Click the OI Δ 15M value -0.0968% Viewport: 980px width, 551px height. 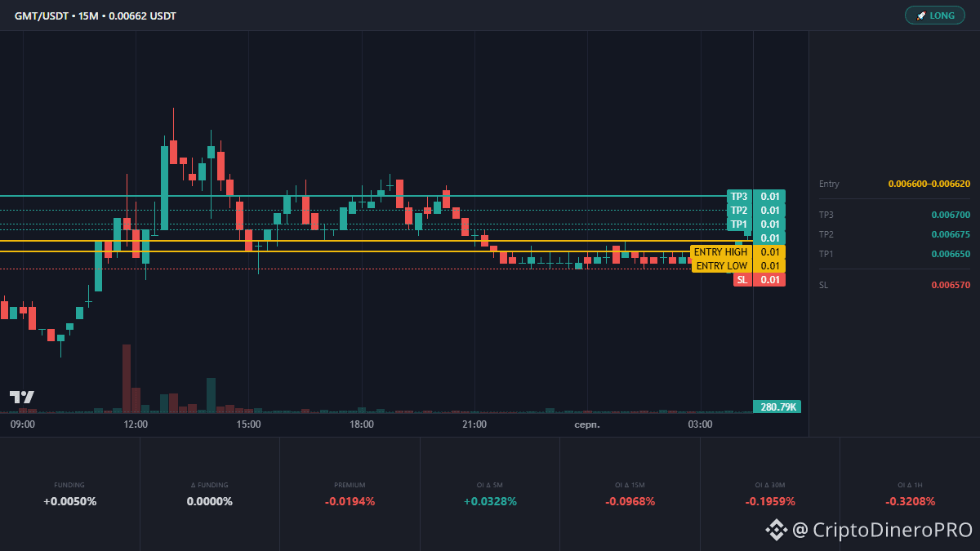(x=630, y=501)
